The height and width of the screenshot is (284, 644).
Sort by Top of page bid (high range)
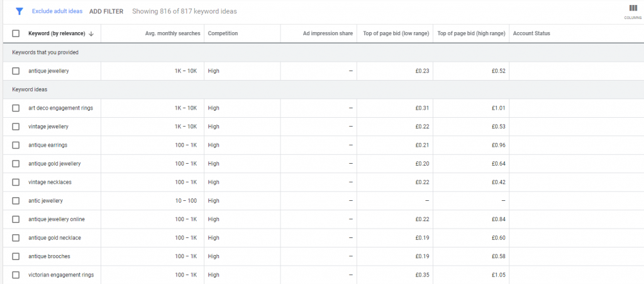pyautogui.click(x=470, y=33)
